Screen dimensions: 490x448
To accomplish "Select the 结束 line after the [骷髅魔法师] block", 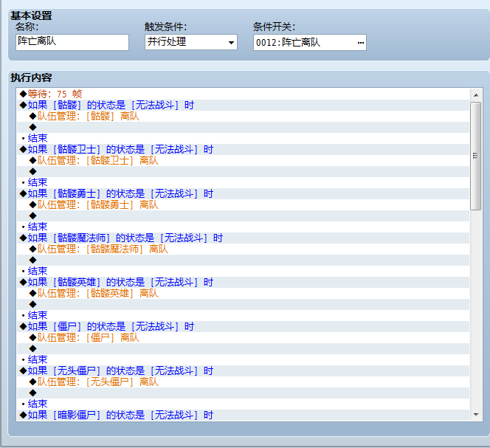I will click(x=243, y=272).
